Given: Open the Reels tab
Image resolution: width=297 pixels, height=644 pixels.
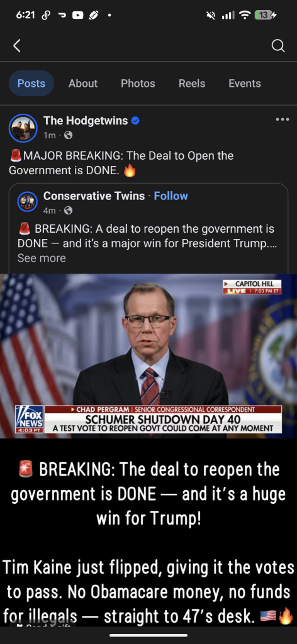Looking at the screenshot, I should coord(192,84).
